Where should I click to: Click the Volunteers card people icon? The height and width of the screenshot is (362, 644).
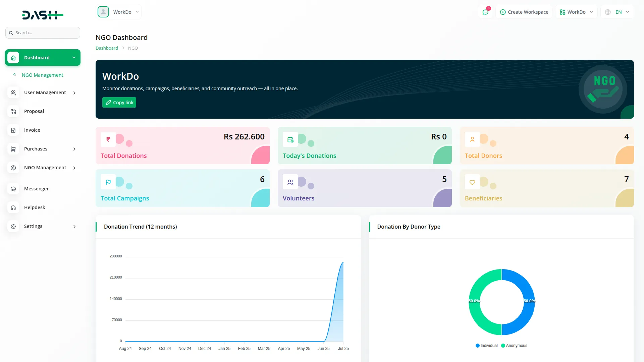click(x=290, y=182)
